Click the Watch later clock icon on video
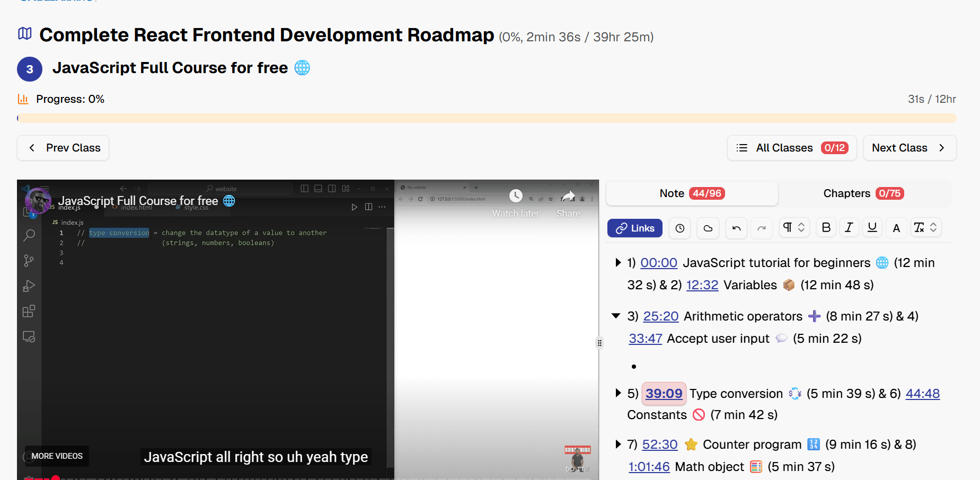 coord(516,196)
